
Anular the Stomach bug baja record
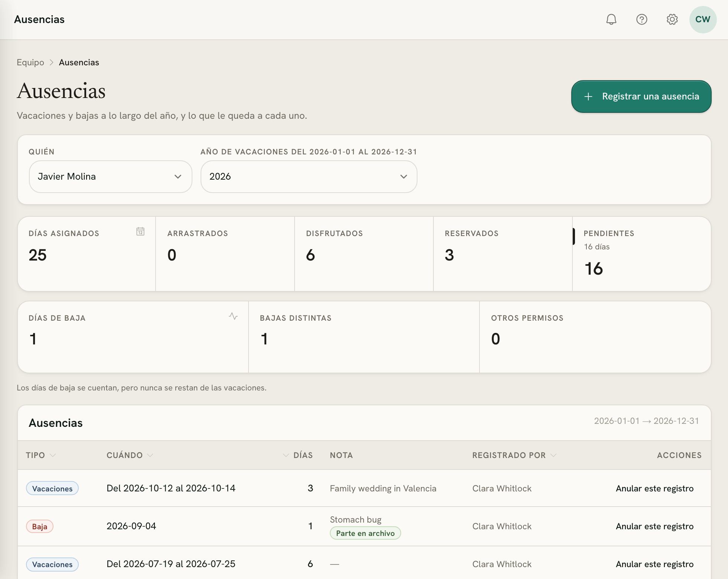(654, 526)
